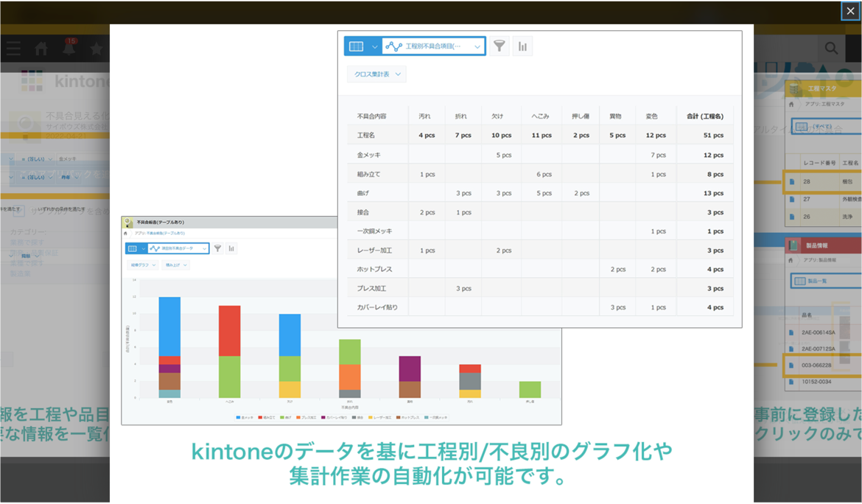
Task: Click the search magnifier in the header
Action: click(x=831, y=49)
